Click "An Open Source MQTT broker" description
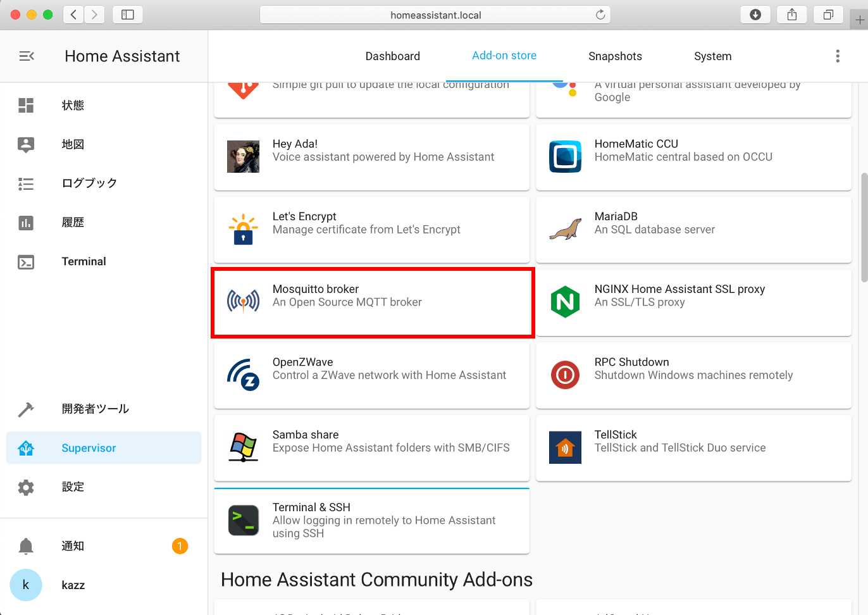This screenshot has width=868, height=615. coord(347,302)
